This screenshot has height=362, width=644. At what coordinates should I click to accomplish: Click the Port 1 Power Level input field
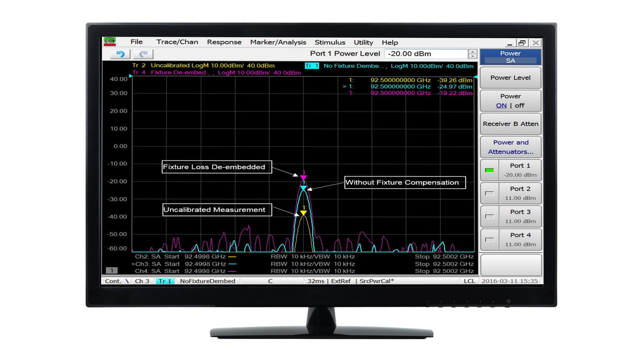point(426,54)
